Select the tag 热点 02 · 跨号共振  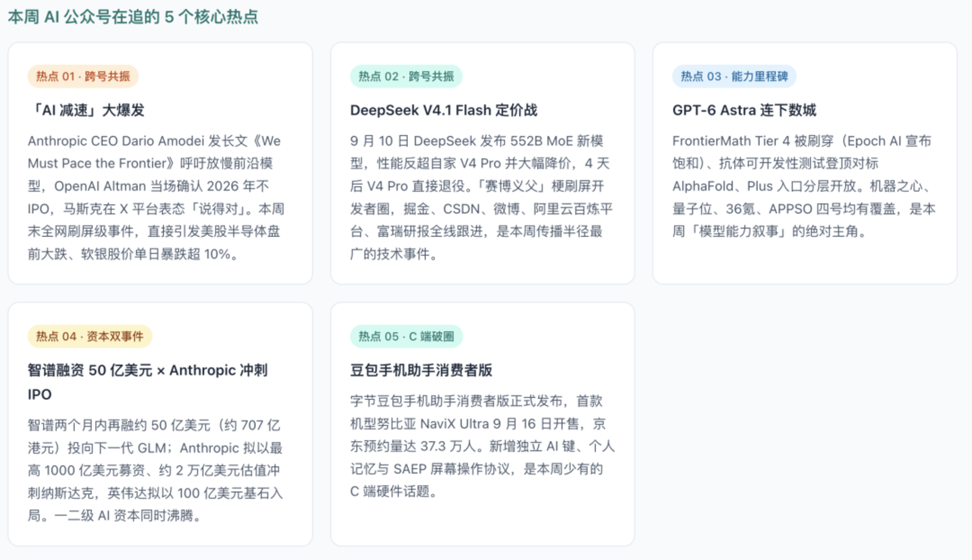pyautogui.click(x=406, y=76)
